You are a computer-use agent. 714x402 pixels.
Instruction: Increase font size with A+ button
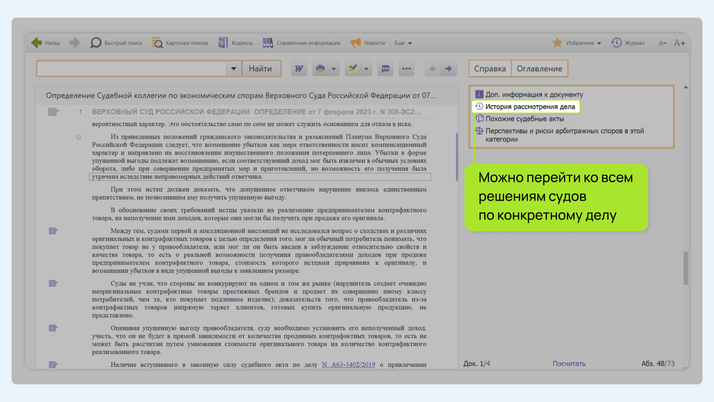pos(680,43)
